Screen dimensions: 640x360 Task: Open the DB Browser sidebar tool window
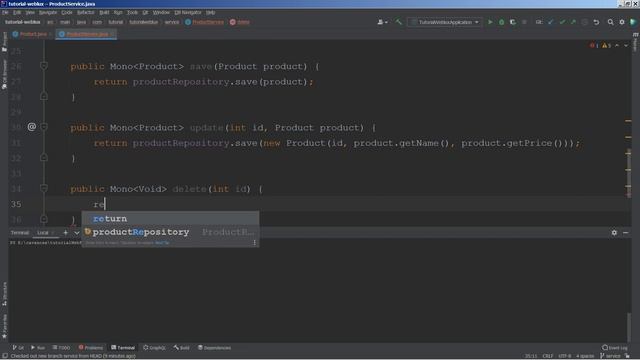click(4, 74)
